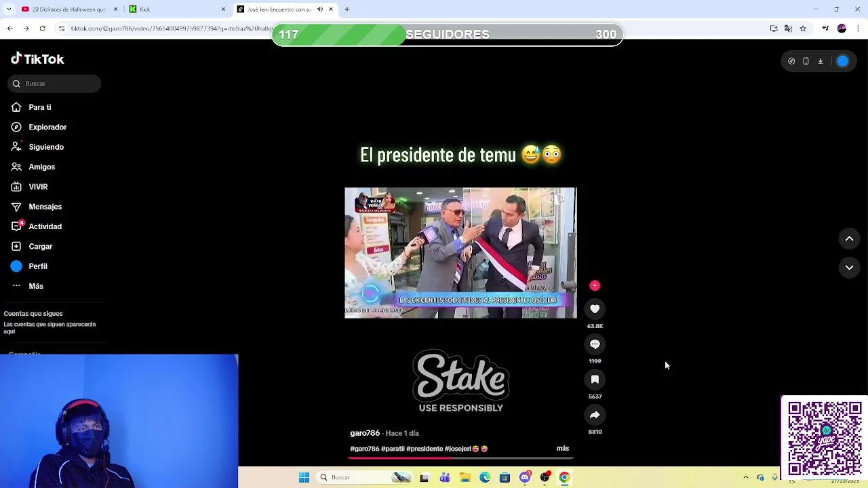Open Microsoft Edge from taskbar
The width and height of the screenshot is (868, 488).
point(485,477)
